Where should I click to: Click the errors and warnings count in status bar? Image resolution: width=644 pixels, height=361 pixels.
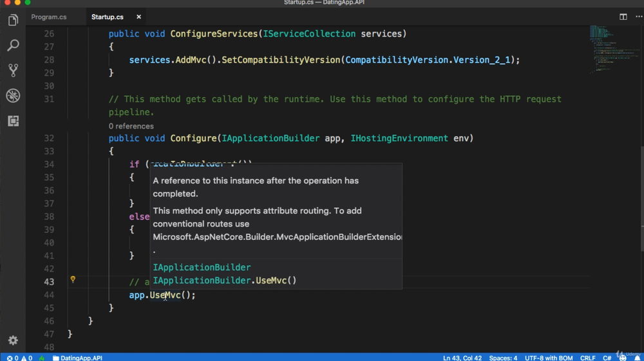19,358
